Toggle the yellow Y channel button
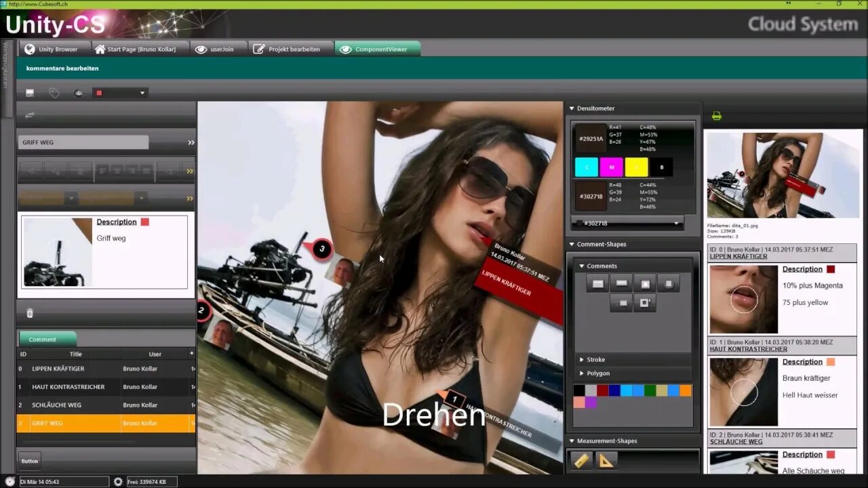Image resolution: width=868 pixels, height=488 pixels. (x=637, y=167)
